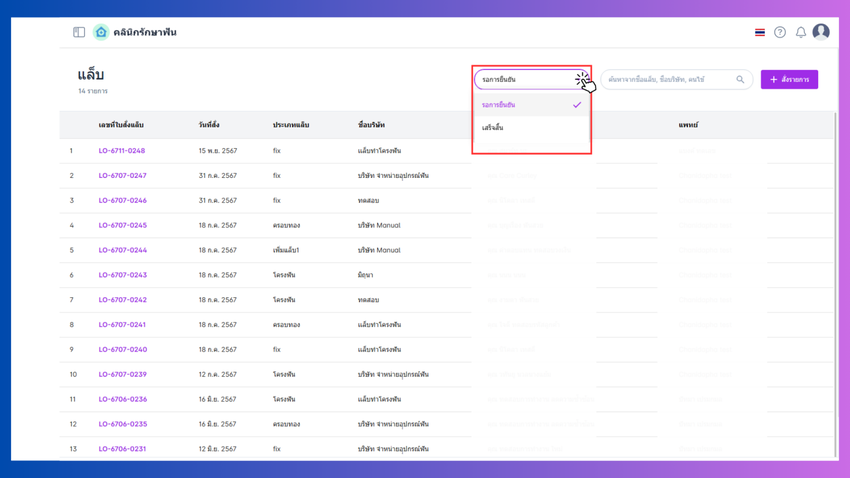
Task: Click ครอบทอง type in row 4
Action: pyautogui.click(x=286, y=225)
